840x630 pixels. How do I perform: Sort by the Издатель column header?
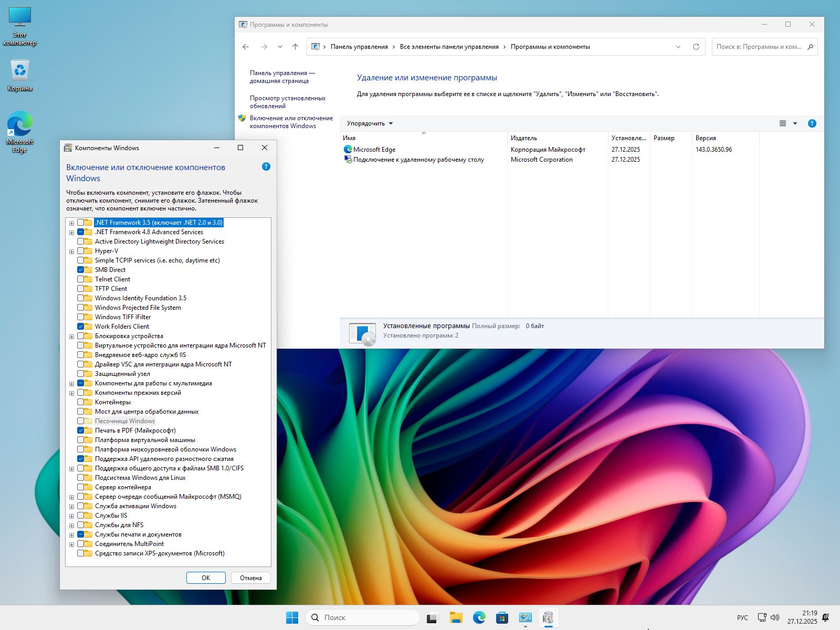coord(524,138)
